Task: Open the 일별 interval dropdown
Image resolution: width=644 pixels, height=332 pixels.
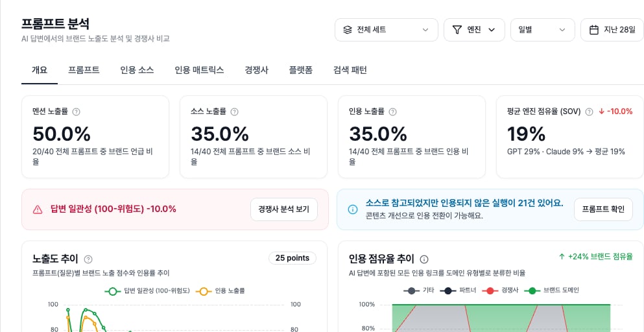Action: [x=543, y=30]
